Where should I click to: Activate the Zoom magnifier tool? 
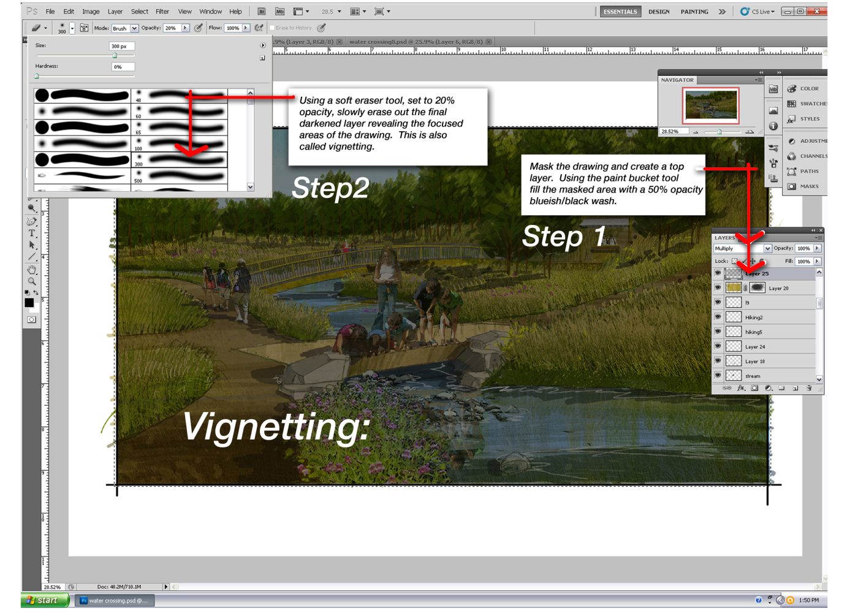(x=32, y=282)
